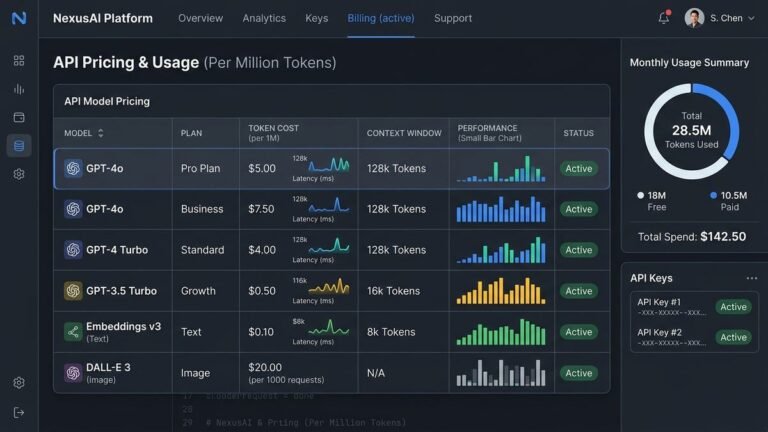Click the PLAN column header
768x432 pixels.
[191, 133]
